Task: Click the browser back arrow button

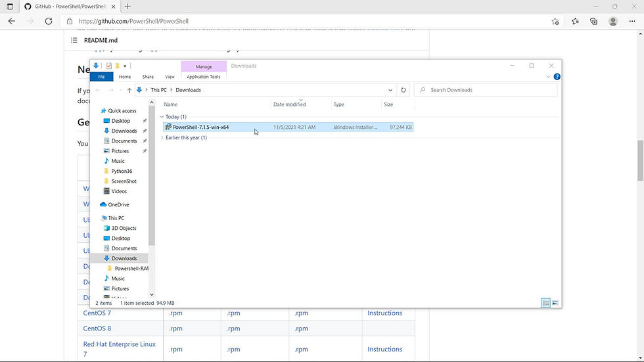Action: (12, 21)
